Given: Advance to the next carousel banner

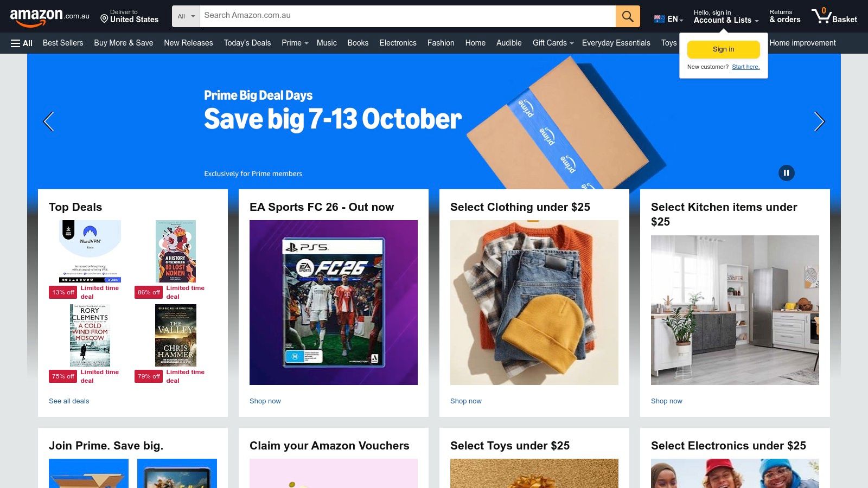Looking at the screenshot, I should (819, 121).
